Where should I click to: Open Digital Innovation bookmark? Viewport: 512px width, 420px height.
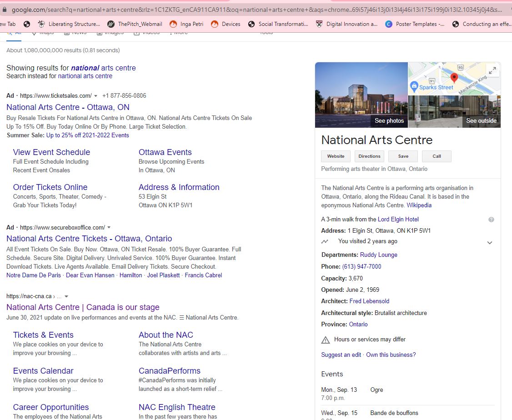coord(346,24)
